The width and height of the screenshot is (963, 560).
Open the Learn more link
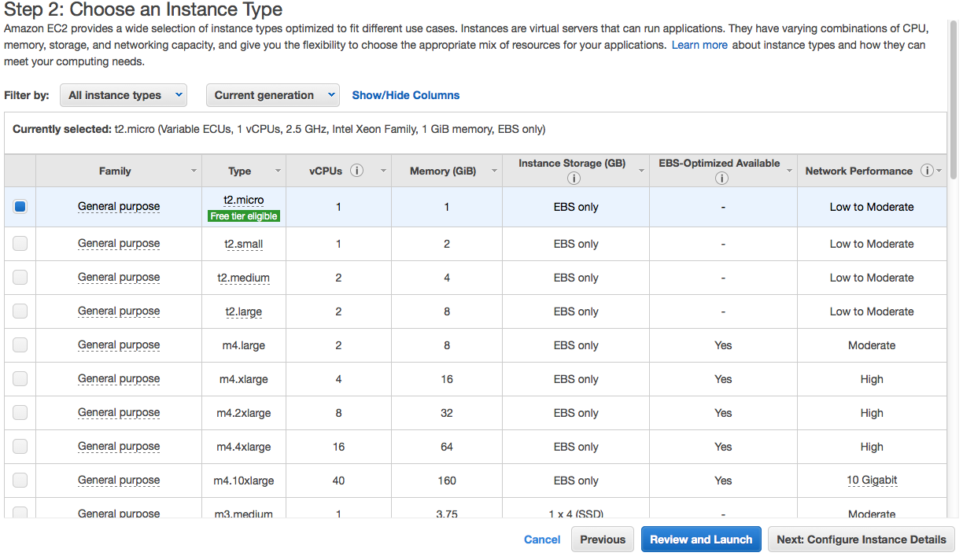pos(699,45)
